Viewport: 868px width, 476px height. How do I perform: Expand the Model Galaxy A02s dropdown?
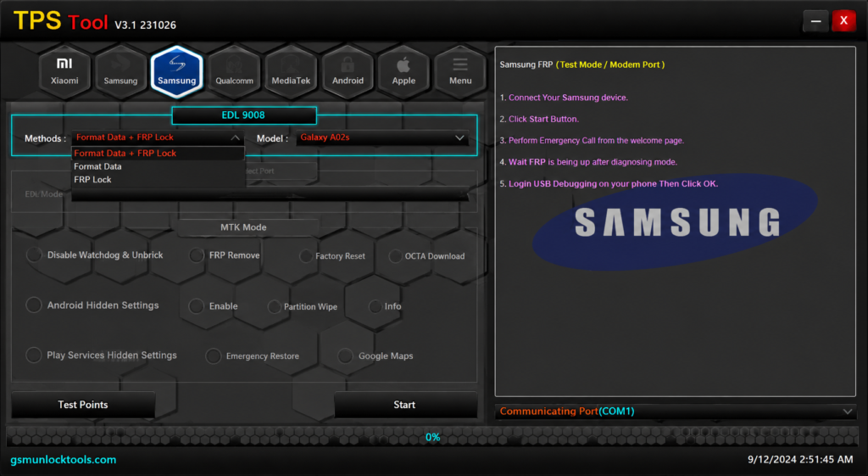coord(382,137)
